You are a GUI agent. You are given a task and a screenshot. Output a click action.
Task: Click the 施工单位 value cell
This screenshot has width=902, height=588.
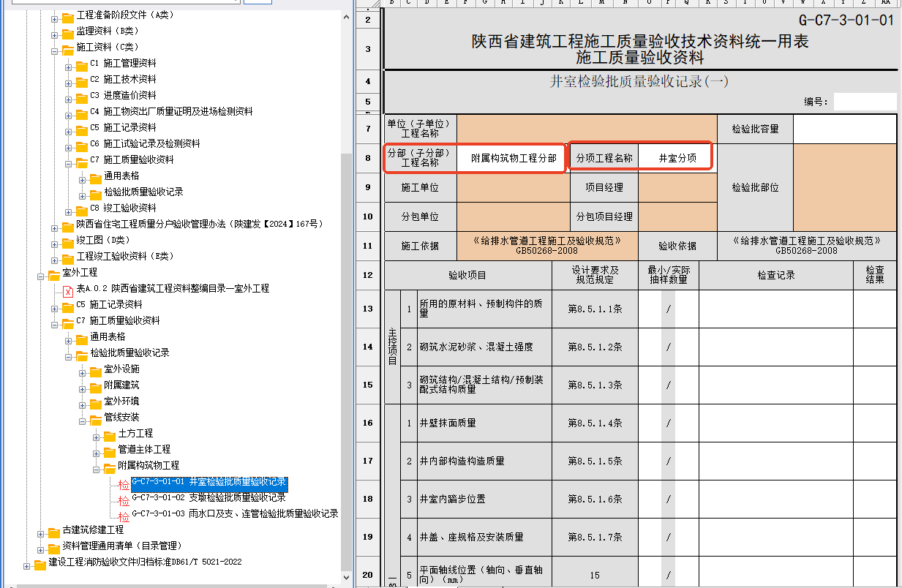point(513,188)
